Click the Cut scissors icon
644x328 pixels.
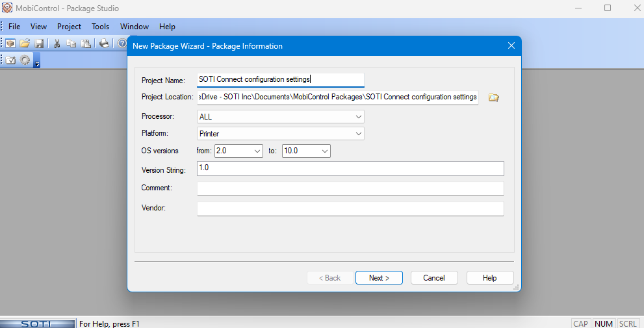[57, 44]
